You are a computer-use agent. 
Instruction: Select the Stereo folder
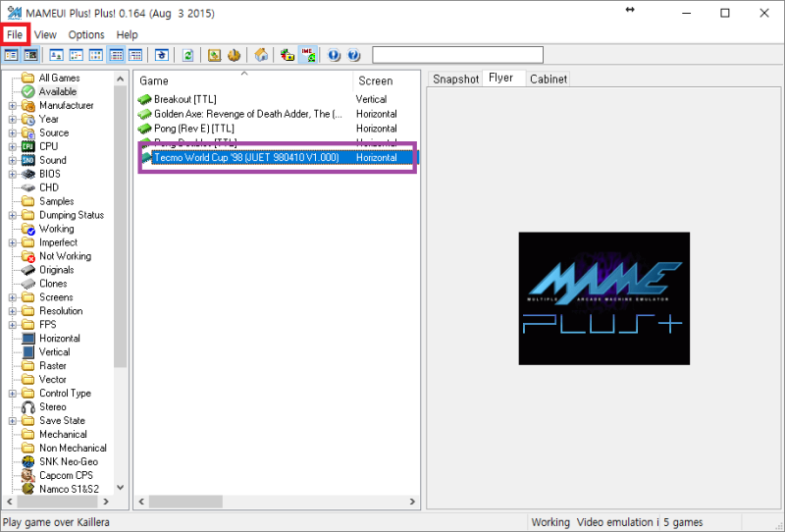(53, 406)
